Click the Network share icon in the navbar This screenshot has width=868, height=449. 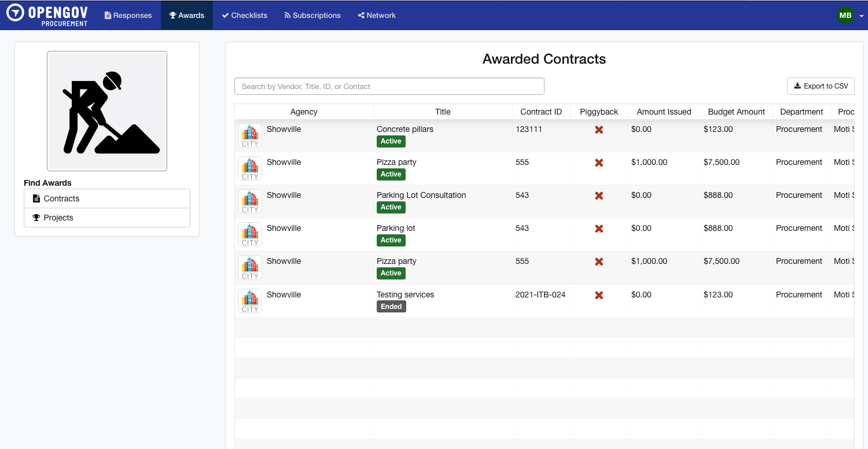click(x=362, y=15)
